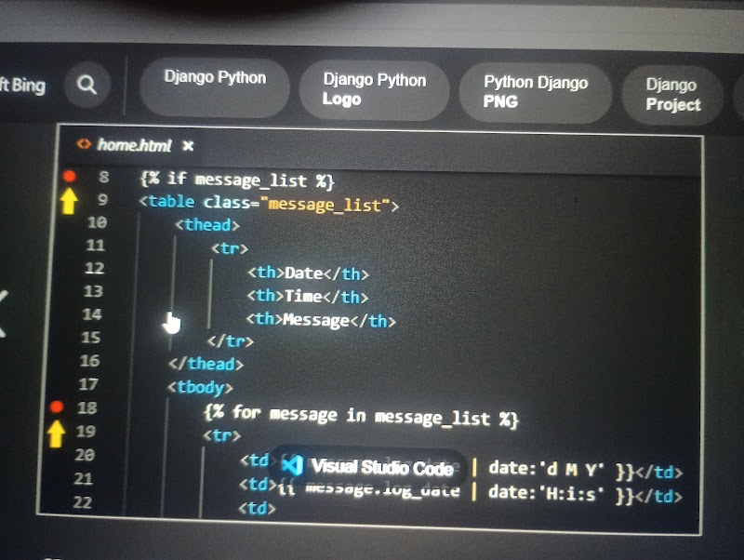
Task: Click the "message_list" class string on line 9
Action: pyautogui.click(x=325, y=204)
